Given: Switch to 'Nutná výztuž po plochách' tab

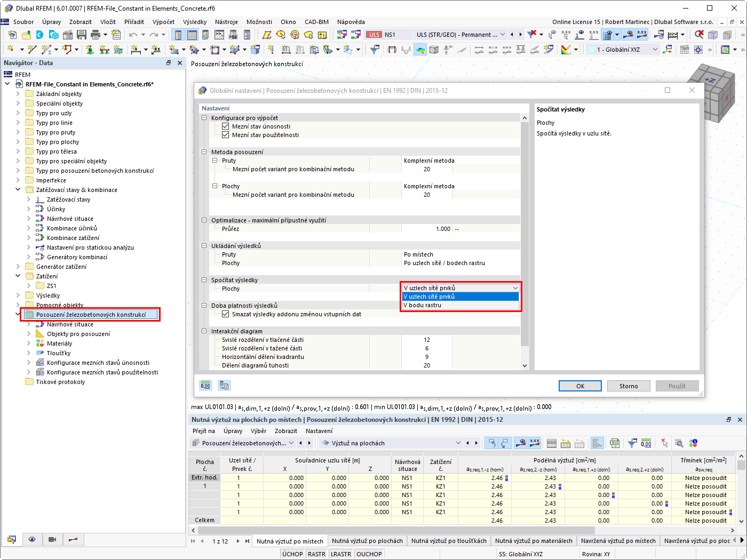Looking at the screenshot, I should pos(367,541).
